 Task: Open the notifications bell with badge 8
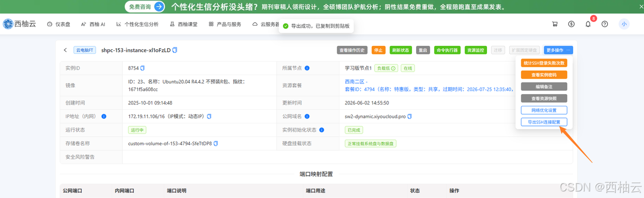[x=588, y=24]
